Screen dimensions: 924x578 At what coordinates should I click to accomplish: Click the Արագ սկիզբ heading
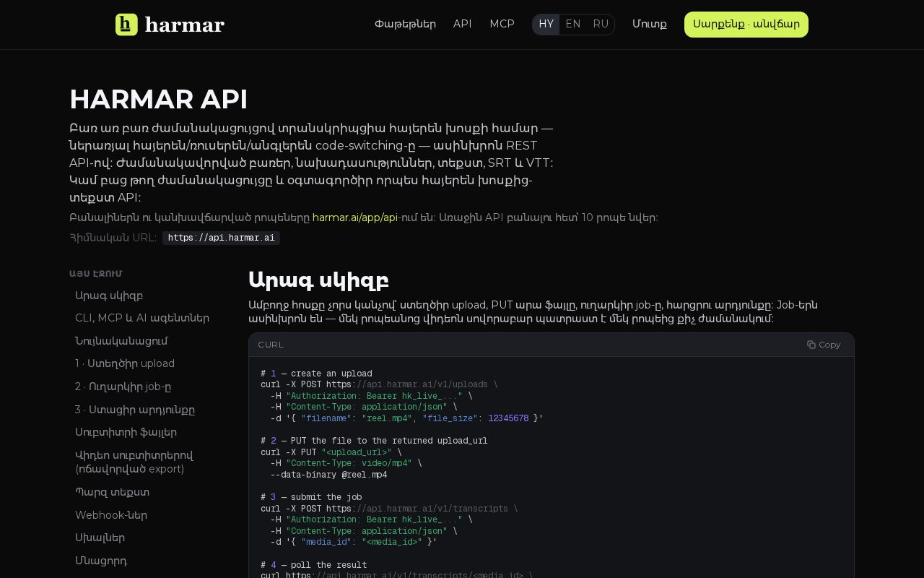[318, 280]
